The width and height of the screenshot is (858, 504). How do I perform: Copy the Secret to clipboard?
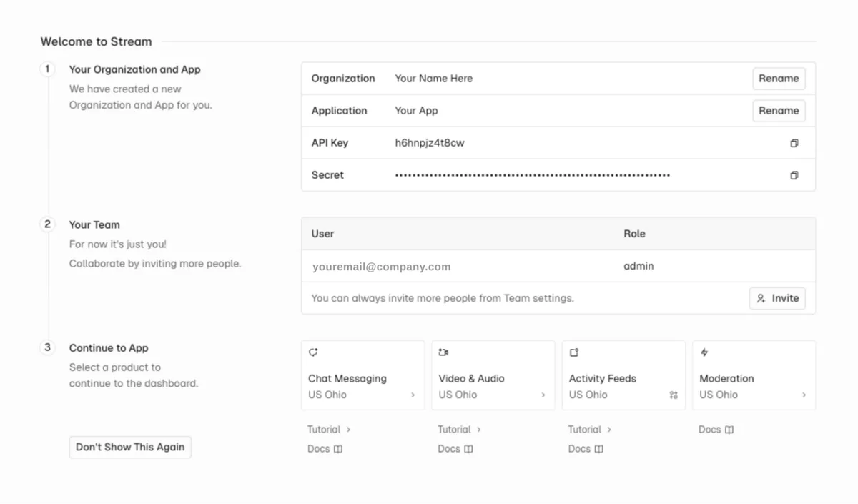click(794, 175)
